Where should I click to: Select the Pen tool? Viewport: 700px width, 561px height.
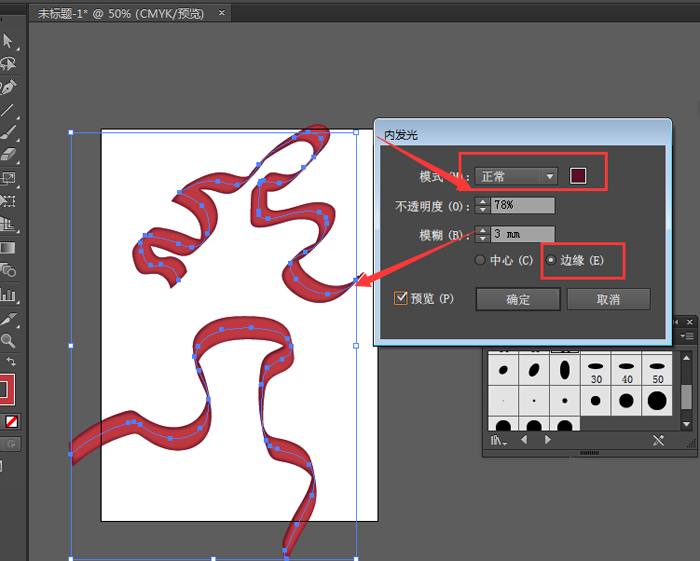[x=8, y=87]
